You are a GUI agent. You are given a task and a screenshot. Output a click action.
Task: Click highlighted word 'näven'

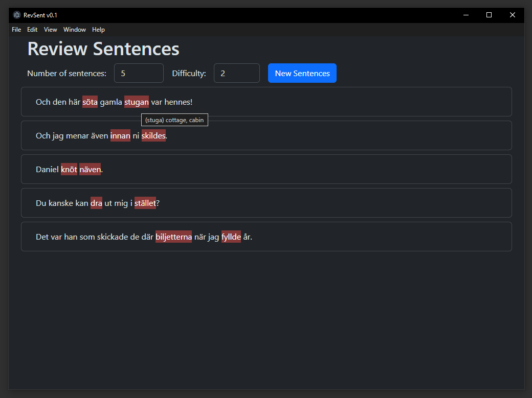coord(90,169)
